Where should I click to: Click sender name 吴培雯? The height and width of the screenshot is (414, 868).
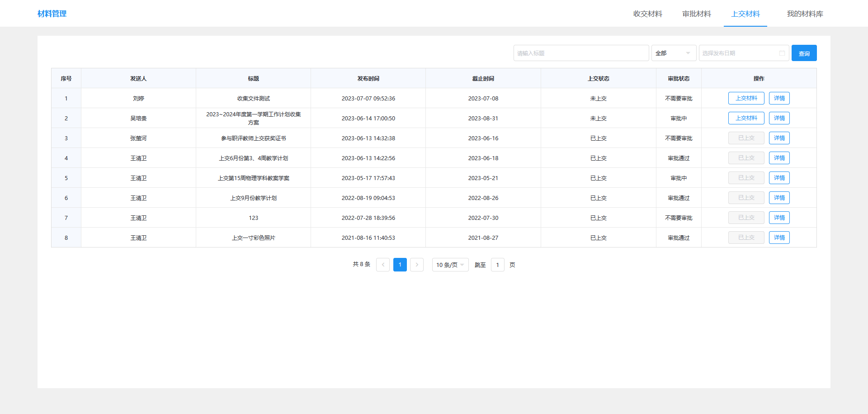138,118
